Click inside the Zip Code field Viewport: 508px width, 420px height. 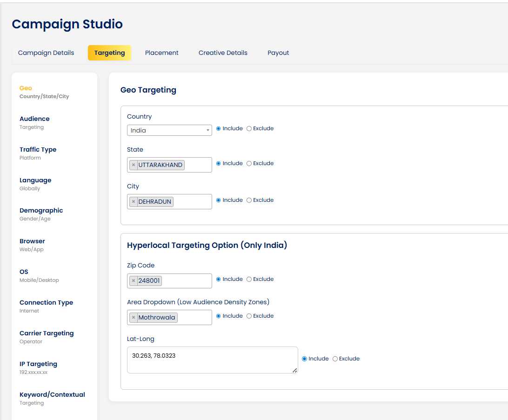point(169,281)
